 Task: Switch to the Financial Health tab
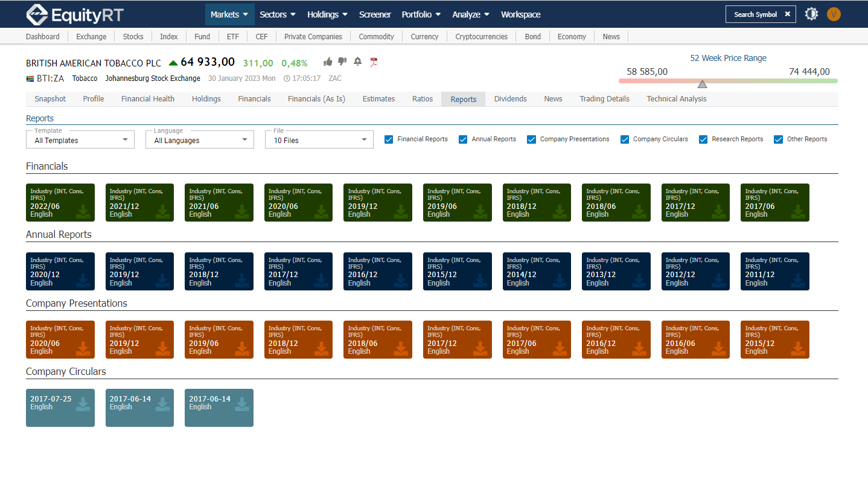pos(148,99)
